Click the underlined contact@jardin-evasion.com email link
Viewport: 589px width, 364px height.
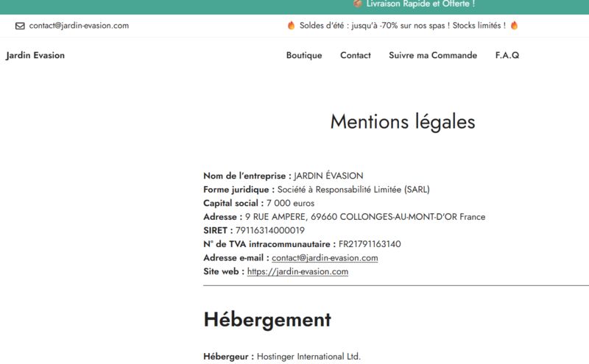pos(325,258)
